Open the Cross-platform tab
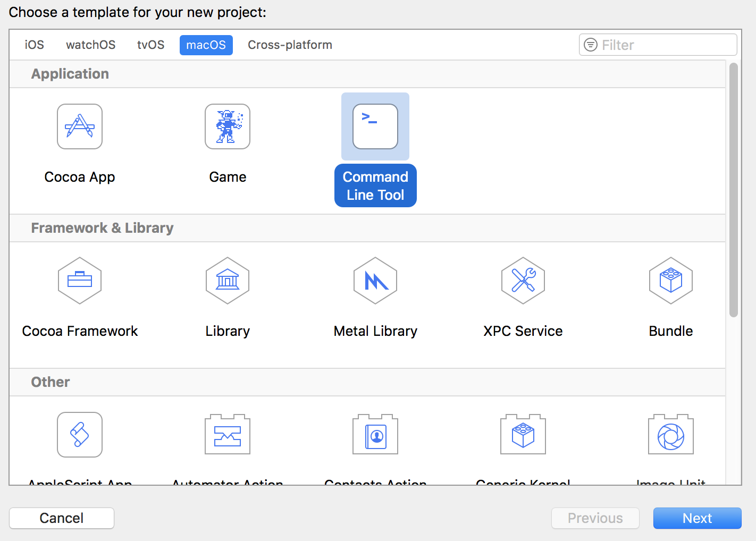 (290, 45)
